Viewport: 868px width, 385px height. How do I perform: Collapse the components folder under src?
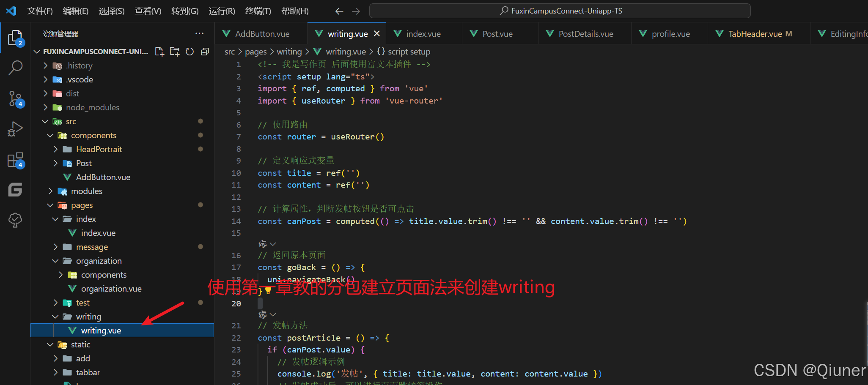click(x=50, y=135)
